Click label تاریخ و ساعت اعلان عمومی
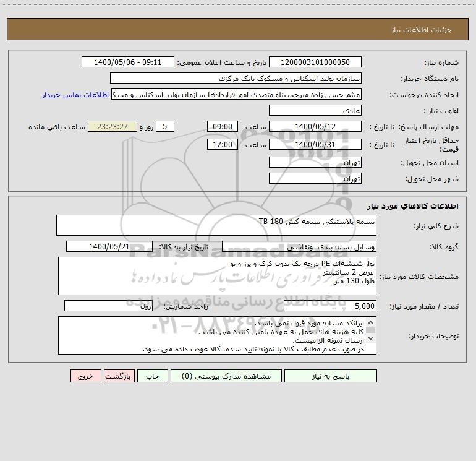This screenshot has height=461, width=476. point(222,62)
